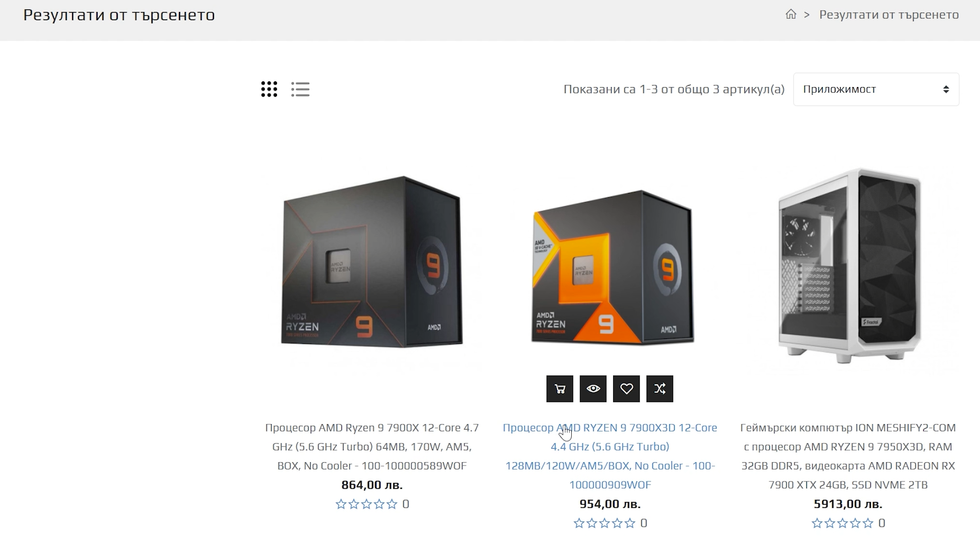Open ION MESHIFY2-COM gaming computer link
The height and width of the screenshot is (544, 980).
(848, 456)
